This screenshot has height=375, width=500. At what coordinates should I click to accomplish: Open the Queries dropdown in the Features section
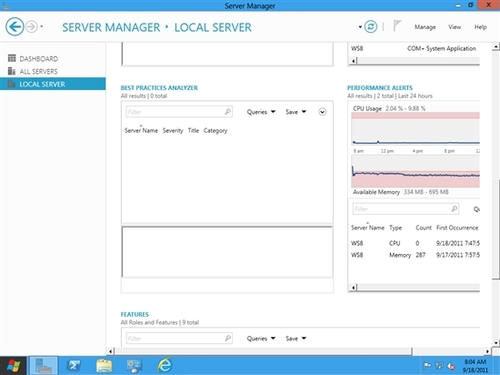click(261, 338)
